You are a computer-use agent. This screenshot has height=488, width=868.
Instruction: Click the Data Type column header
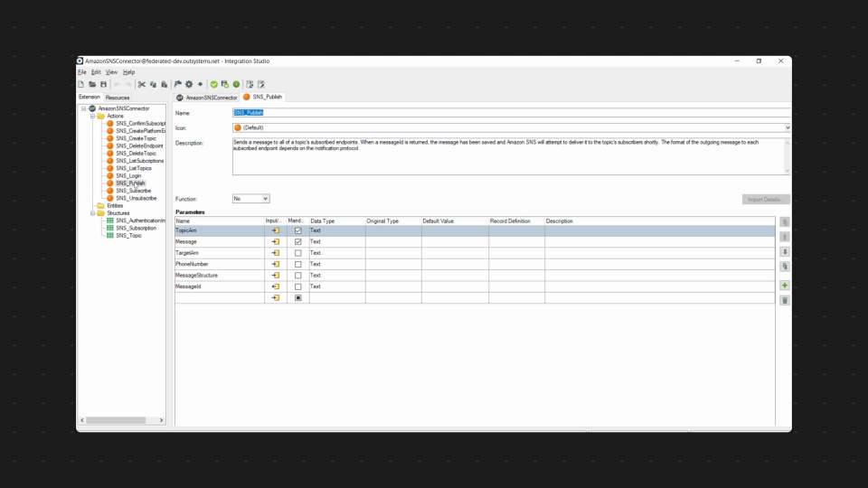(336, 221)
